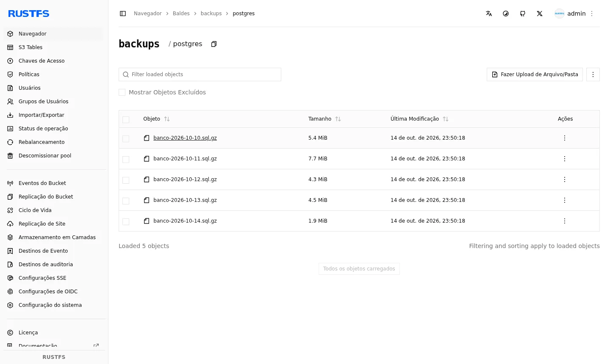This screenshot has width=610, height=364.
Task: Open the language translation icon
Action: pyautogui.click(x=489, y=14)
